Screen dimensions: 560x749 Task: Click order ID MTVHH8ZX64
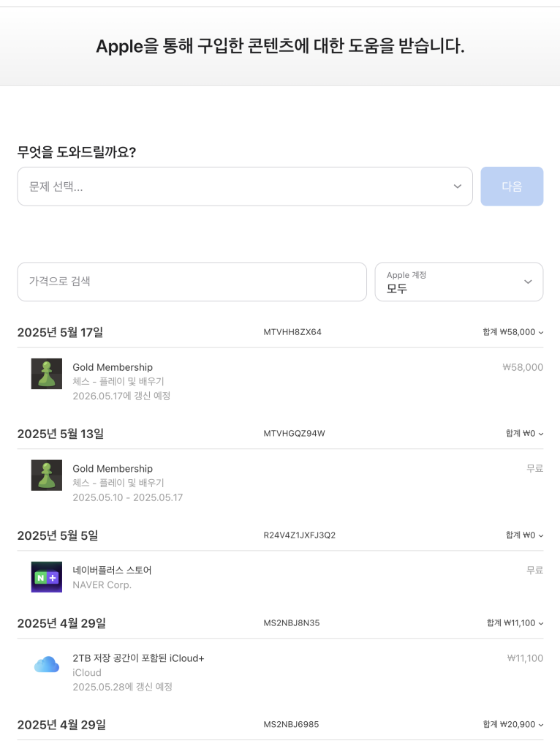pyautogui.click(x=292, y=332)
